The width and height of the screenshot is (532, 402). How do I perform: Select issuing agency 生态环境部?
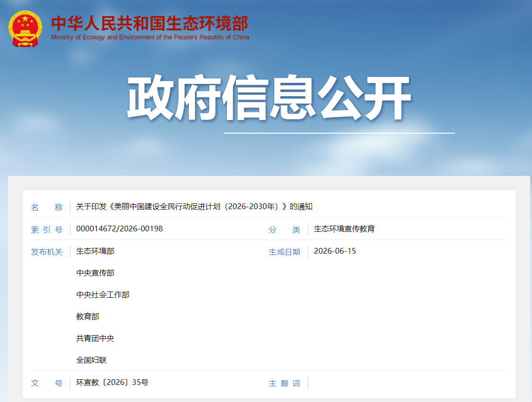click(x=95, y=251)
